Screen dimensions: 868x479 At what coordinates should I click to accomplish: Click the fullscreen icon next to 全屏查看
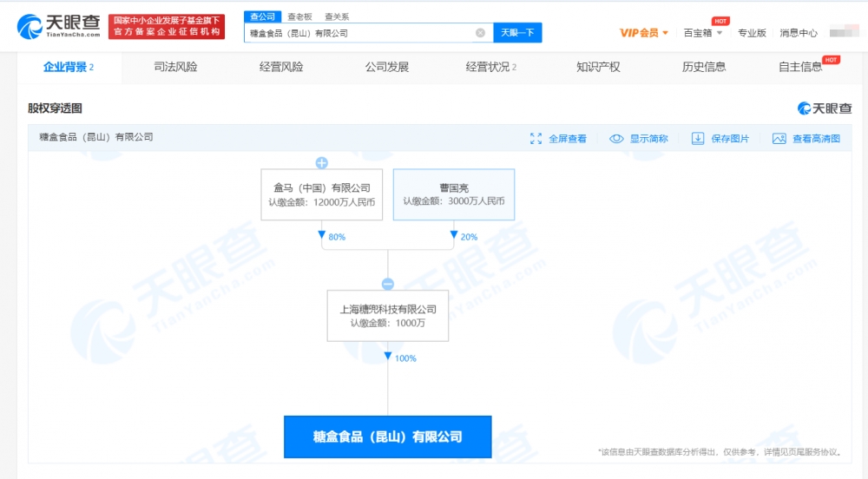[x=536, y=139]
